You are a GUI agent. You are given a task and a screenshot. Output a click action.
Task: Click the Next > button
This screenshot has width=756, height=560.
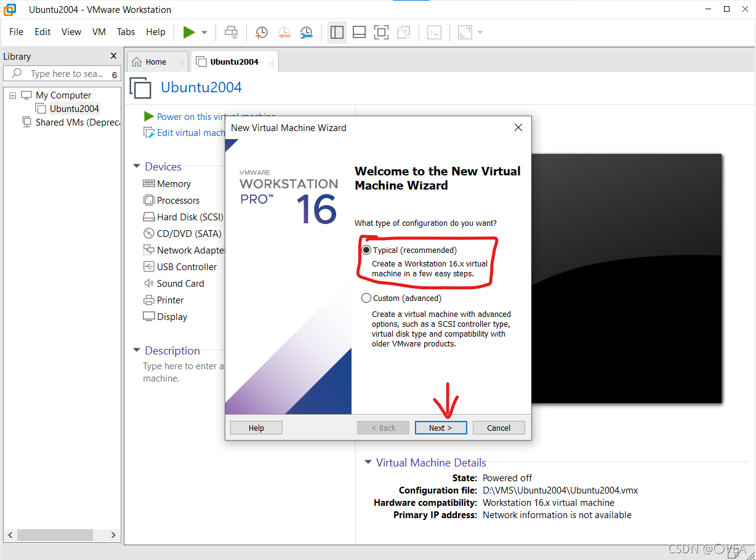pyautogui.click(x=441, y=428)
